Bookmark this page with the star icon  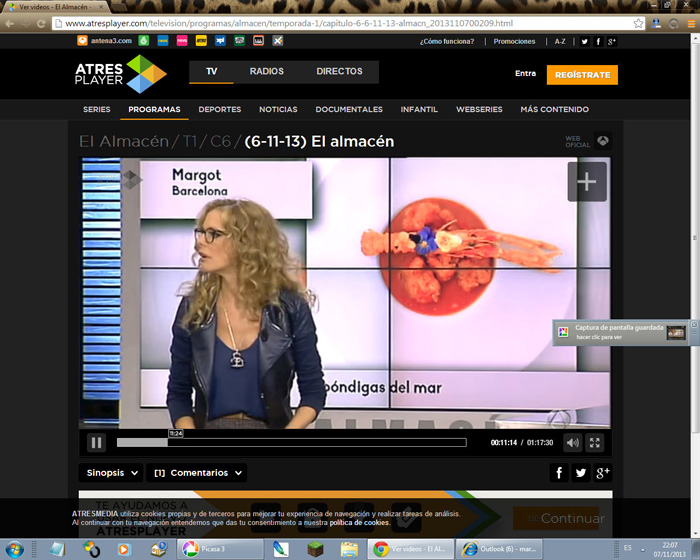[x=638, y=23]
